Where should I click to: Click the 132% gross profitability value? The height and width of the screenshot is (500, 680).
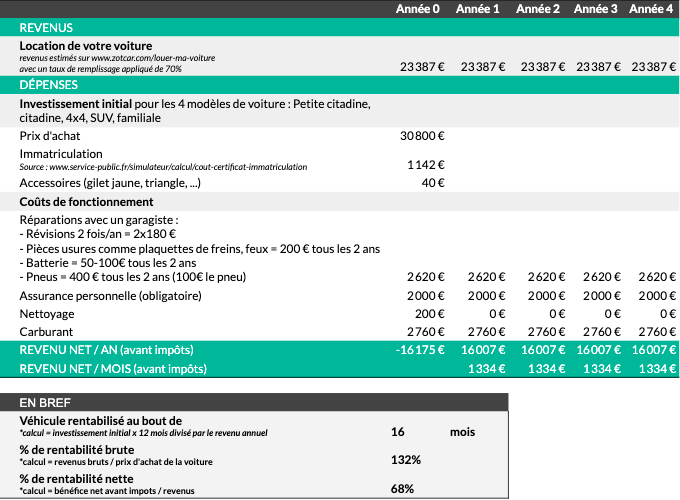tap(405, 460)
